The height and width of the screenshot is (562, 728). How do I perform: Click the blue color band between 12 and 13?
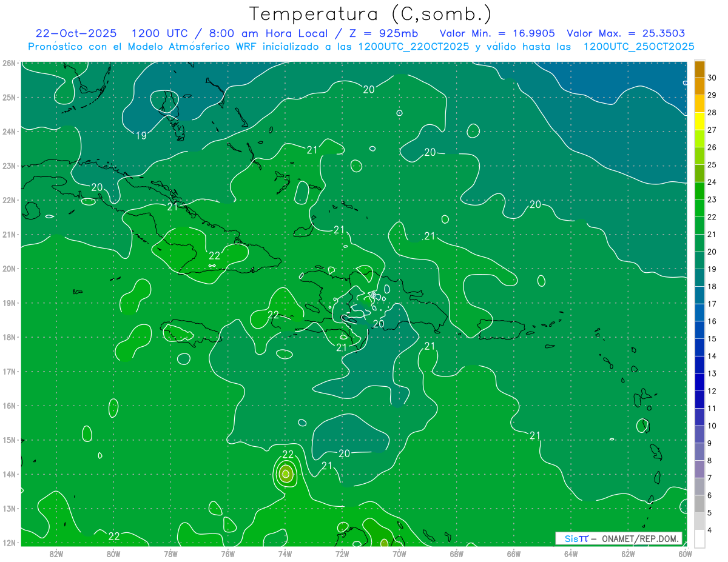point(699,382)
